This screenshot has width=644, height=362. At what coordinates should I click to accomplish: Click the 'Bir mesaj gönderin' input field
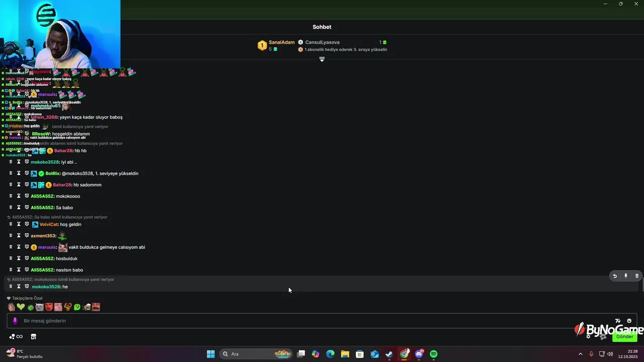pyautogui.click(x=322, y=321)
